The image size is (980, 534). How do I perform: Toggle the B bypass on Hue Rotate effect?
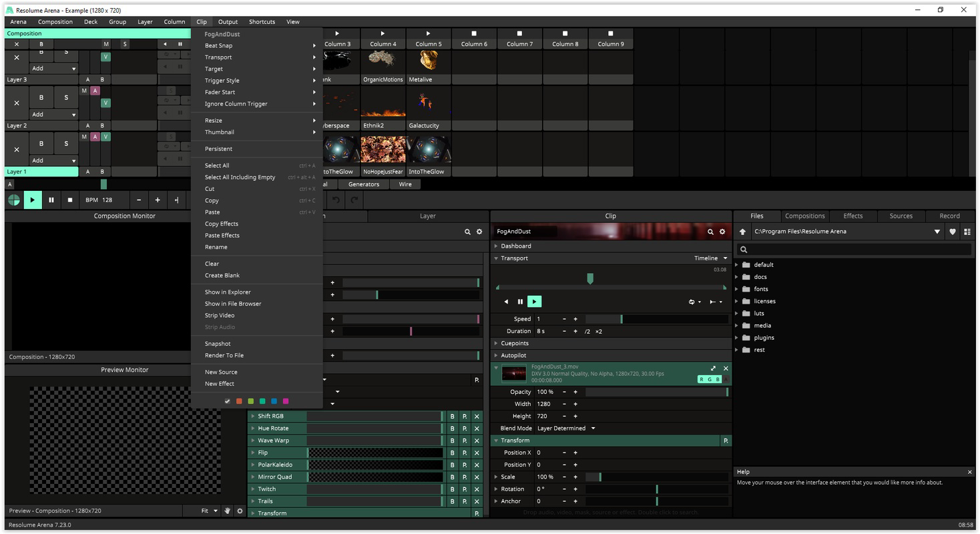pyautogui.click(x=452, y=429)
